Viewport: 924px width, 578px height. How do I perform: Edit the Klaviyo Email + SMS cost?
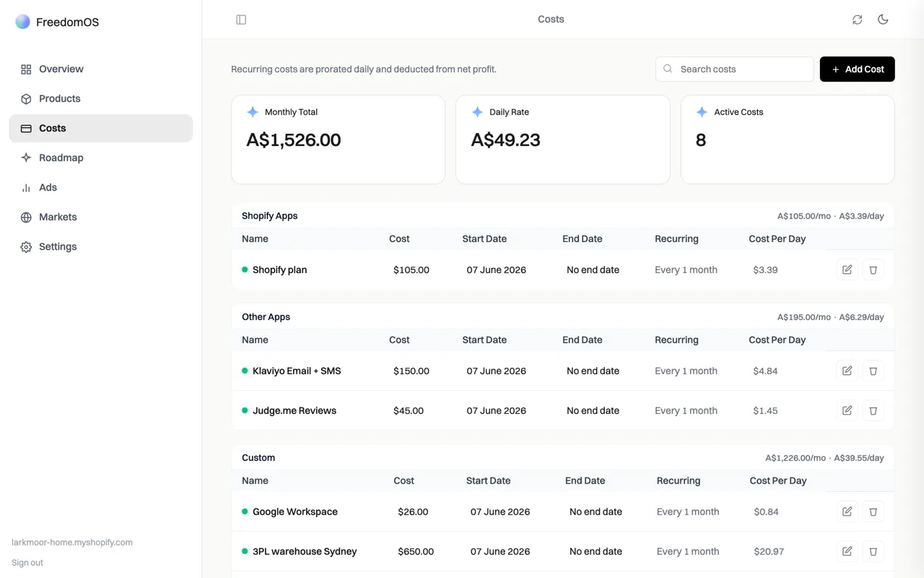tap(847, 371)
